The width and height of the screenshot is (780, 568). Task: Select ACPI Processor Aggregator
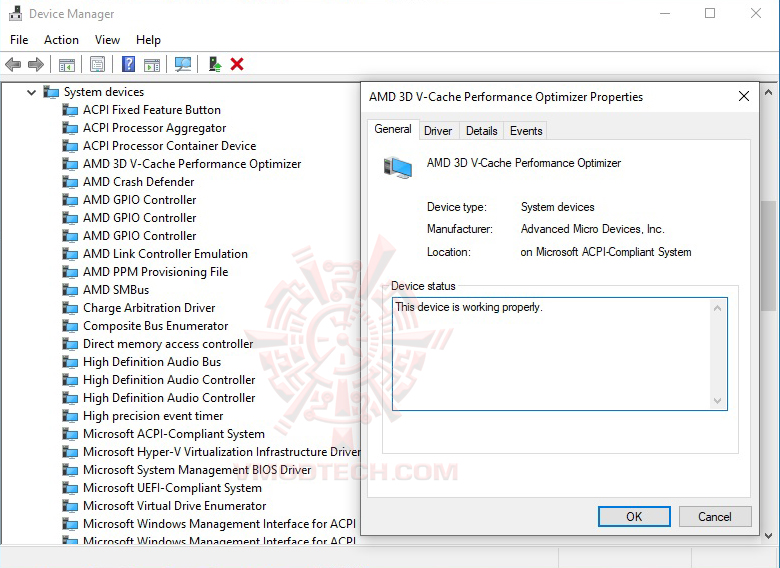(x=154, y=128)
